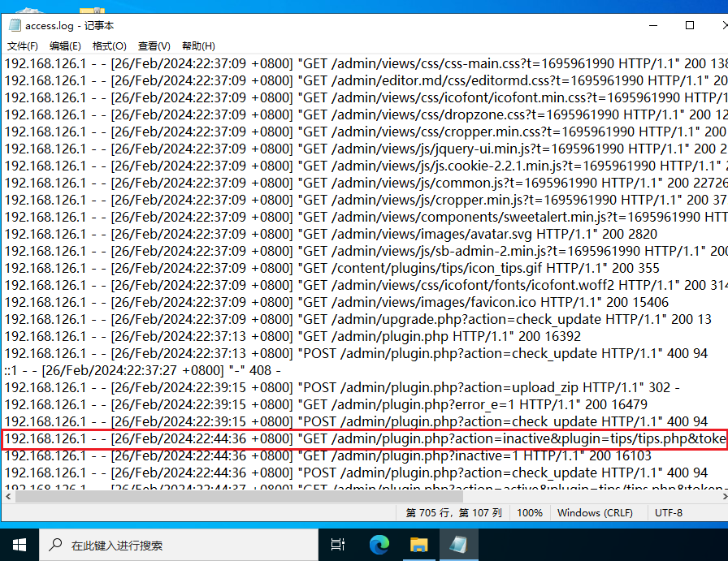The height and width of the screenshot is (561, 728).
Task: Open File Explorer from the taskbar
Action: 418,545
